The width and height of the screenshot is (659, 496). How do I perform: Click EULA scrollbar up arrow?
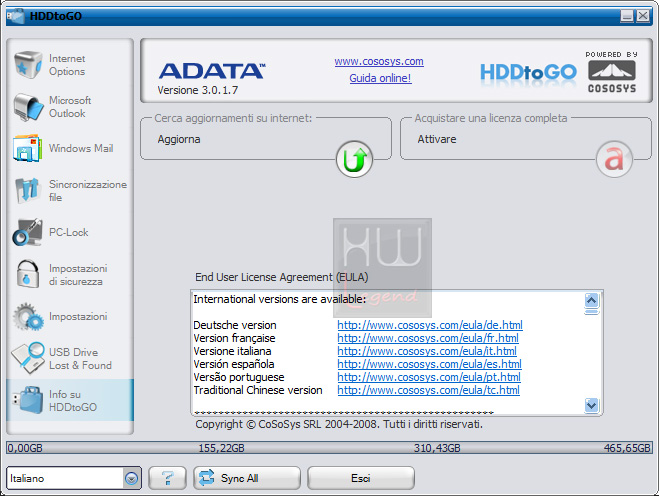[591, 300]
